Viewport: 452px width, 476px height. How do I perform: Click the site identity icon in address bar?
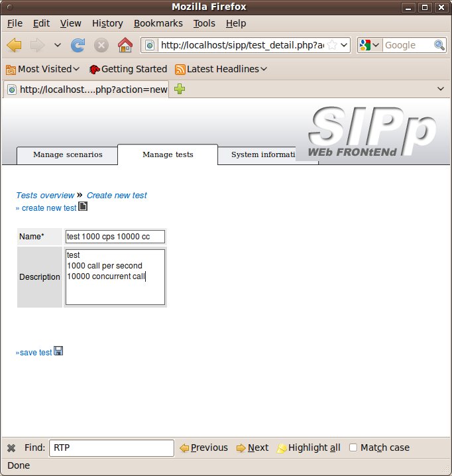pos(149,45)
